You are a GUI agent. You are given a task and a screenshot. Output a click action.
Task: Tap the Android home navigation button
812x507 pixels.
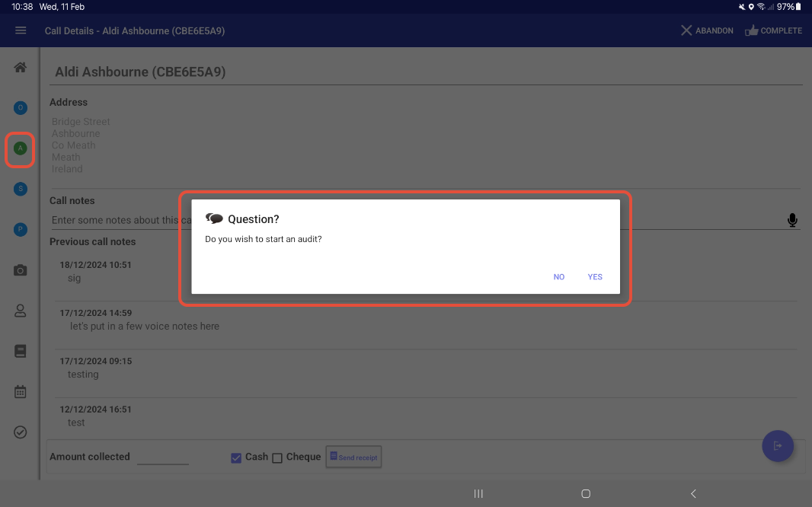[586, 493]
